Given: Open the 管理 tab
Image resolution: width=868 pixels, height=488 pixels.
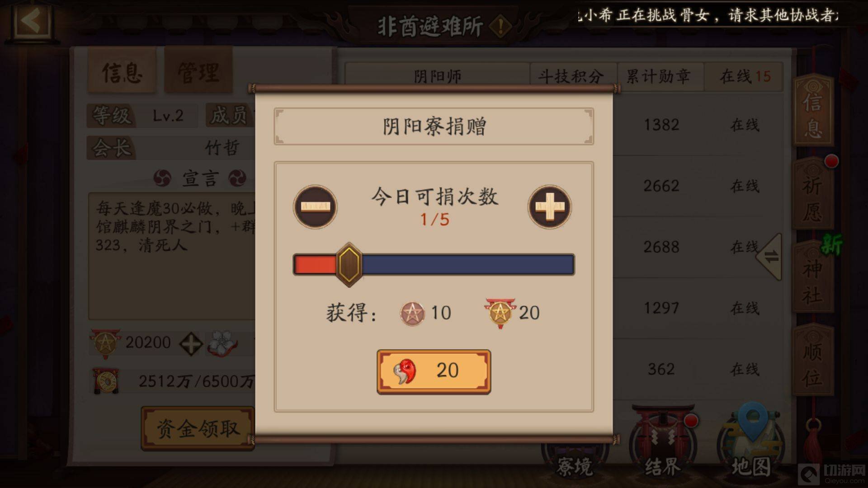Looking at the screenshot, I should click(198, 71).
